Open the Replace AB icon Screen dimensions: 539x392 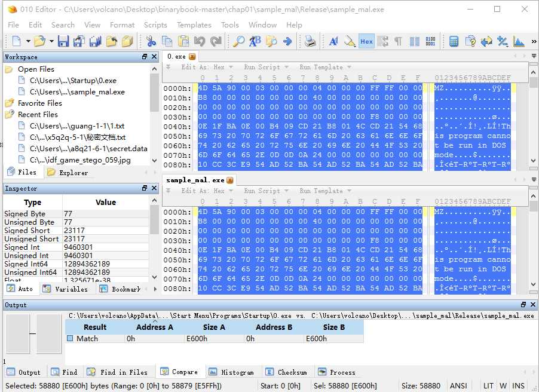[x=255, y=42]
